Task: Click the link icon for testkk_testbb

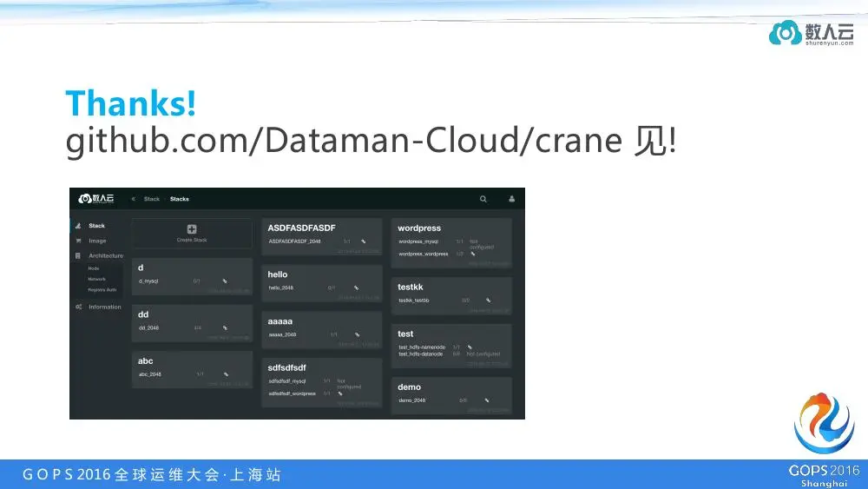Action: pyautogui.click(x=488, y=301)
